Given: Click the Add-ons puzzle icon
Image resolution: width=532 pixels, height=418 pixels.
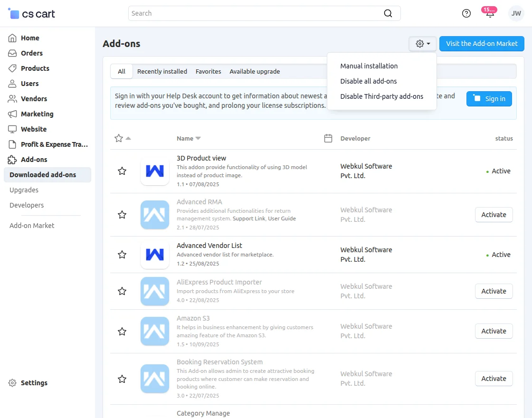Looking at the screenshot, I should 12,160.
